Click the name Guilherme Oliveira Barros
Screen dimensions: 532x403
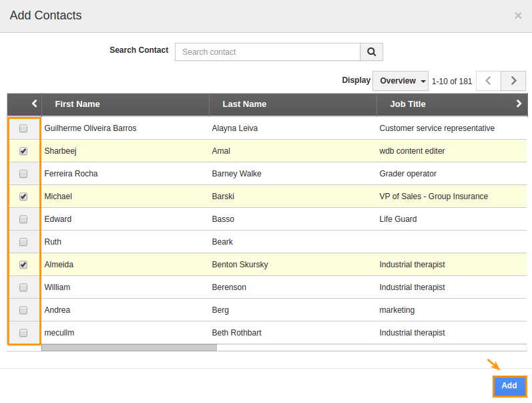90,128
